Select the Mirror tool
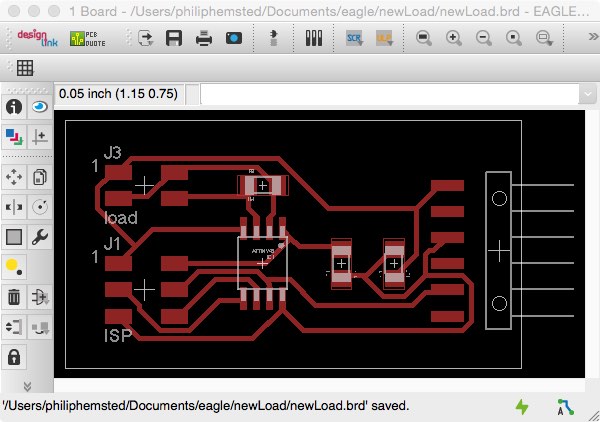Screen dimensions: 600x422 (14, 207)
